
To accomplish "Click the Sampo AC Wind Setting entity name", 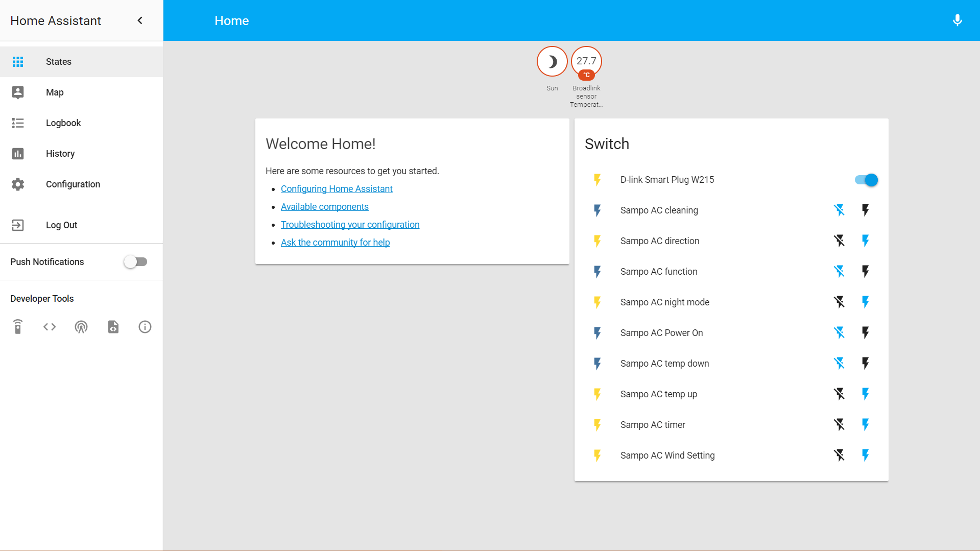I will click(x=667, y=455).
